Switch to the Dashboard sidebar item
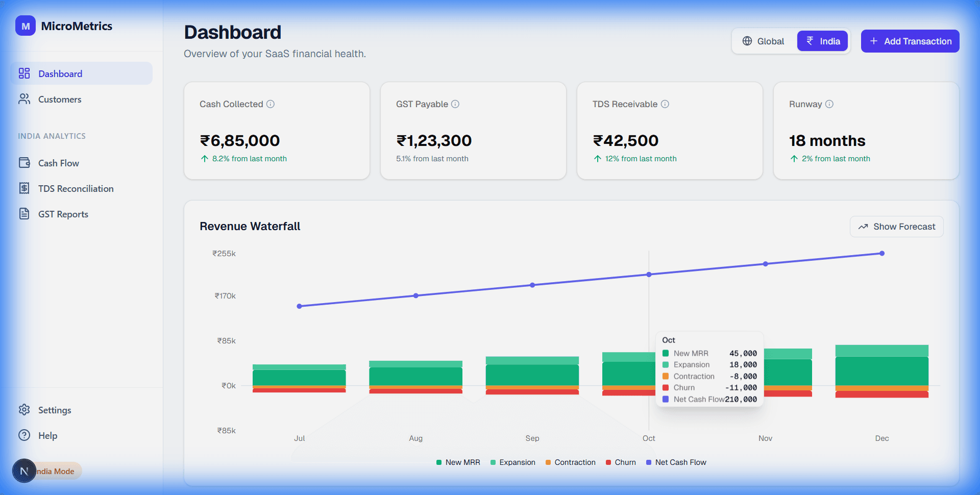The image size is (980, 495). (x=60, y=73)
